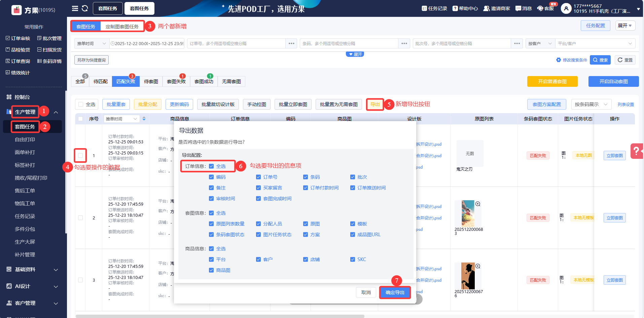
Task: Uncheck the 成品图URL checkbox
Action: coord(353,235)
